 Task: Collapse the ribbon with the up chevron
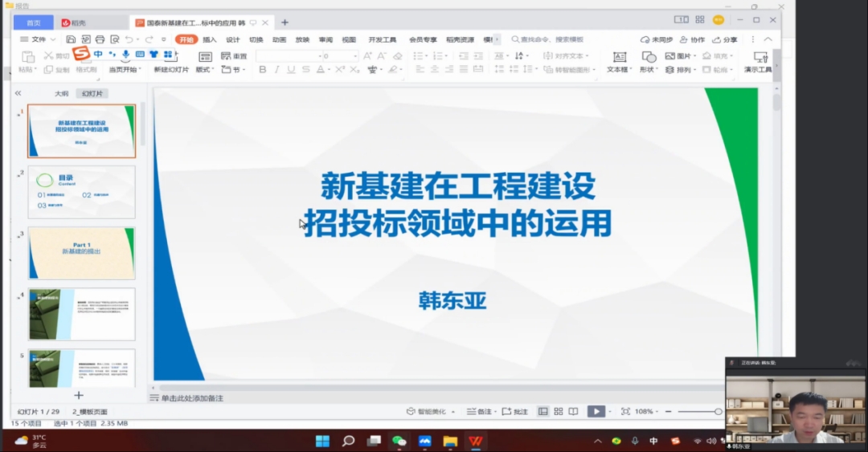point(768,39)
